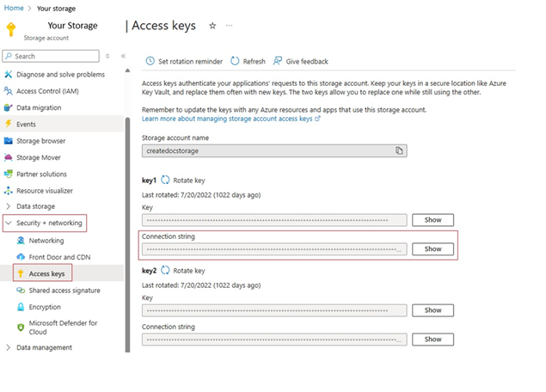The image size is (546, 392).
Task: Click the Give feedback button
Action: 300,61
